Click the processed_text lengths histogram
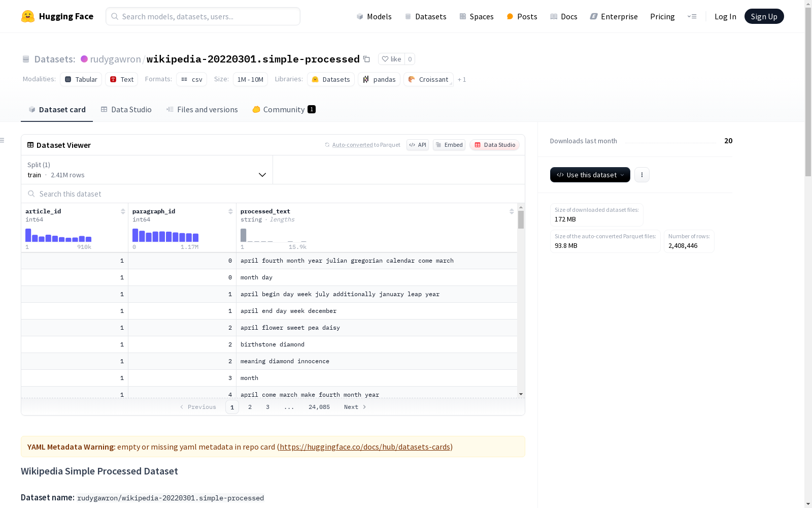The height and width of the screenshot is (508, 812). coord(274,235)
